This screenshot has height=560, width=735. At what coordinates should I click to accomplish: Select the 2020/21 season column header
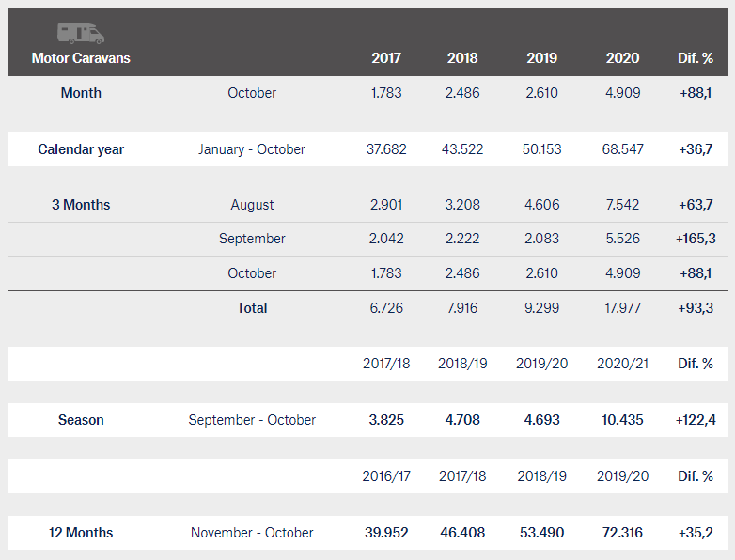tap(622, 364)
